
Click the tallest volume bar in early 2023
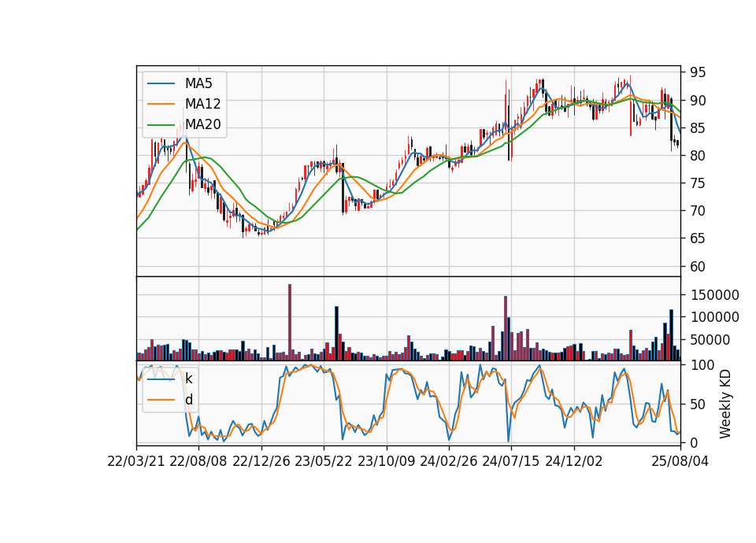[x=290, y=323]
